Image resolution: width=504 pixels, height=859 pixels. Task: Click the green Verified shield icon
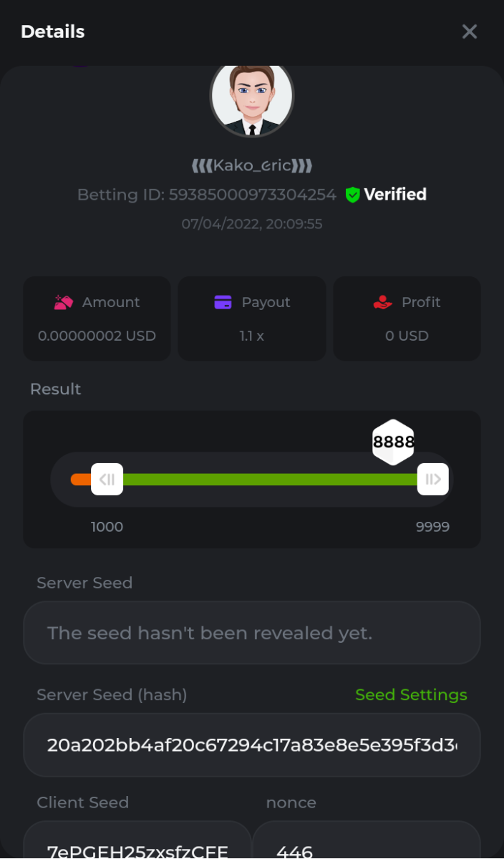tap(352, 195)
